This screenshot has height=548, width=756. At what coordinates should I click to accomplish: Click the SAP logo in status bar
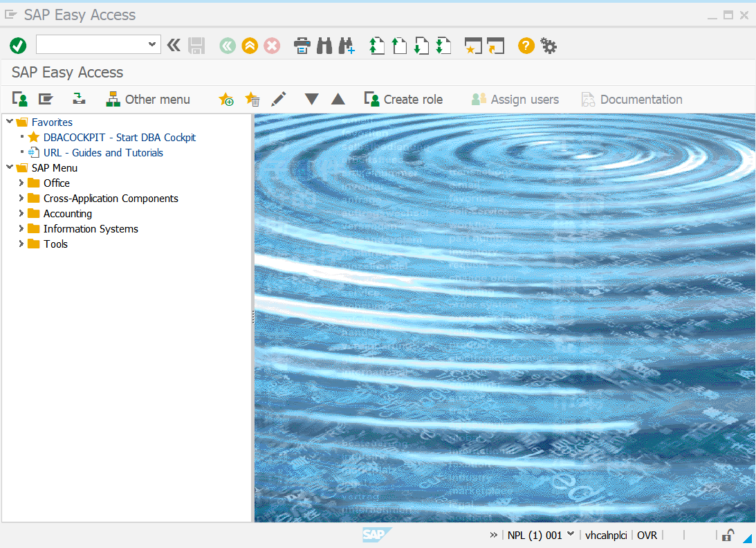[x=377, y=534]
